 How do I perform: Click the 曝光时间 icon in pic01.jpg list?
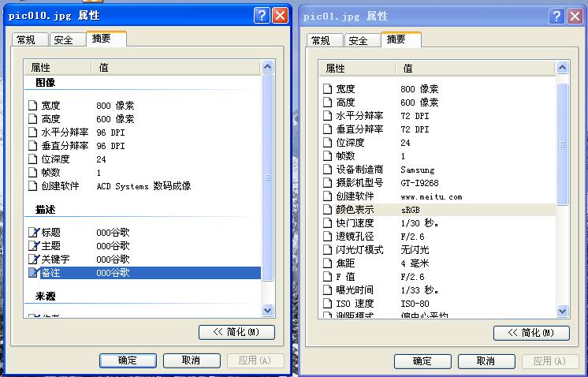click(328, 290)
